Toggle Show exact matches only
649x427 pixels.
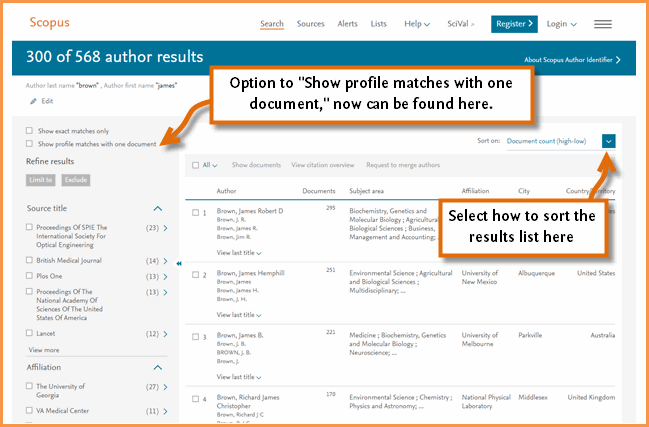click(29, 131)
